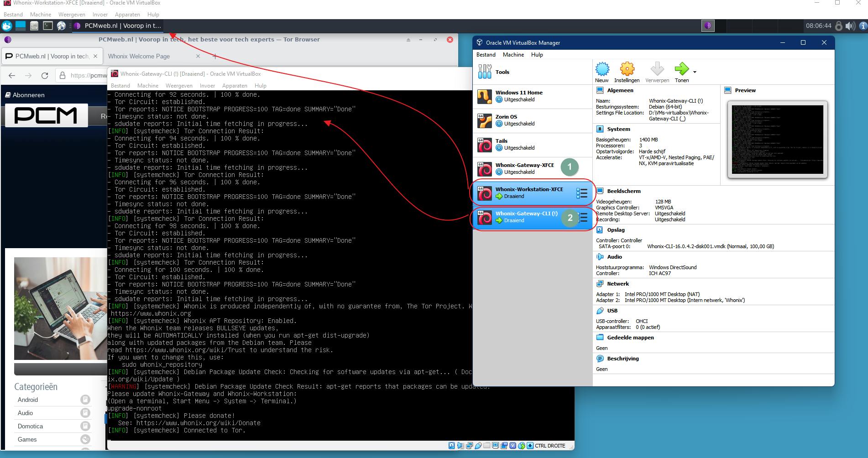Click the Whonix-Gateway-CLI preview thumbnail

coord(777,139)
